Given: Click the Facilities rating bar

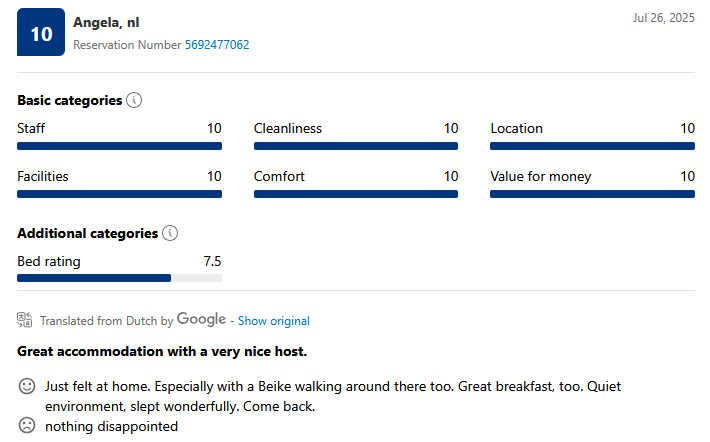Looking at the screenshot, I should pos(120,194).
